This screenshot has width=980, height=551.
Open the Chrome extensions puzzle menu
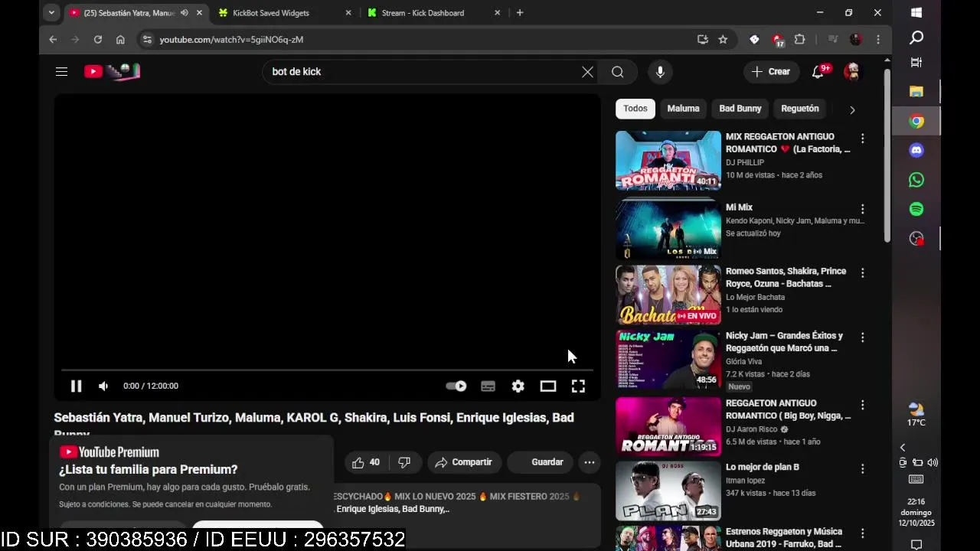click(800, 40)
